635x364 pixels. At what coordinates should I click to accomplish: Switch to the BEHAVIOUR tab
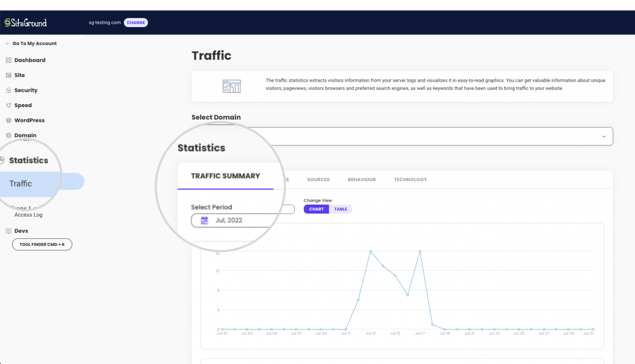click(361, 180)
